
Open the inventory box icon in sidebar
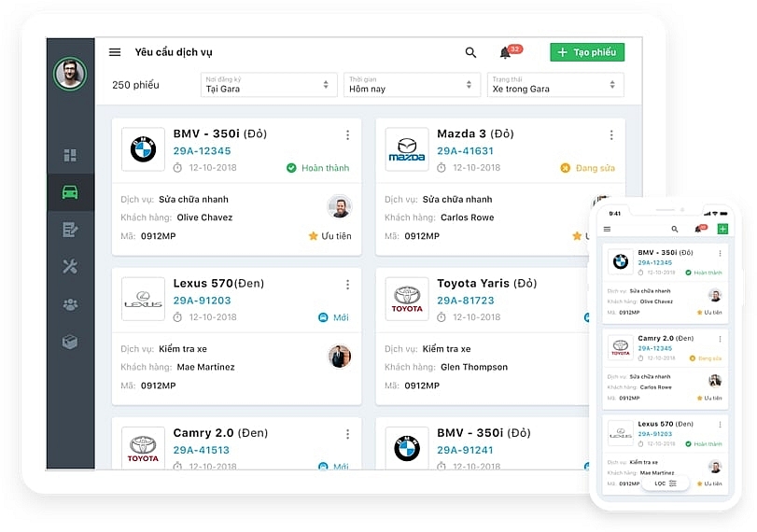[x=70, y=342]
